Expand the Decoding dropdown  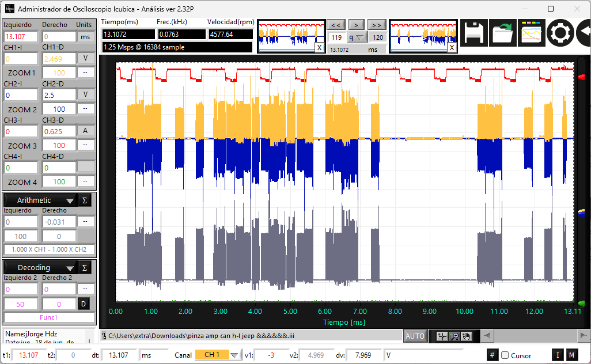[x=69, y=268]
